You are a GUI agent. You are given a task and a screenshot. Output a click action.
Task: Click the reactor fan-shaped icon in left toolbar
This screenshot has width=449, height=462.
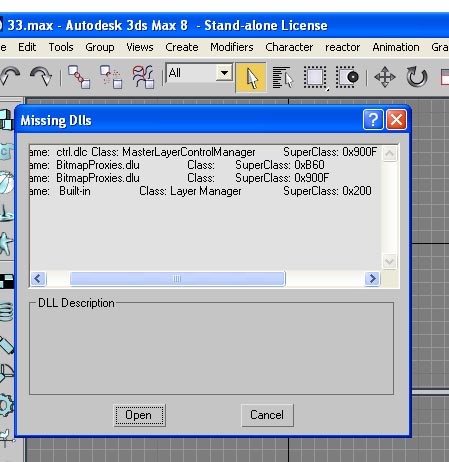(7, 373)
